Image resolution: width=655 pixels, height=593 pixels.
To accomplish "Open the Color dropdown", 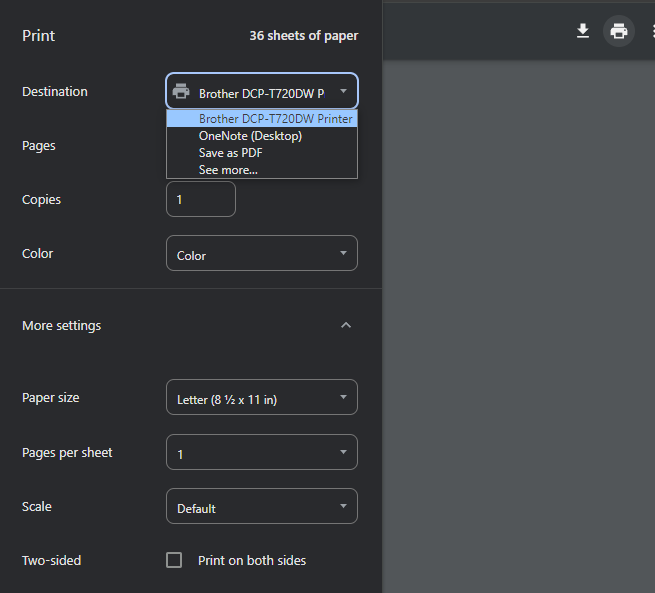I will coord(262,253).
